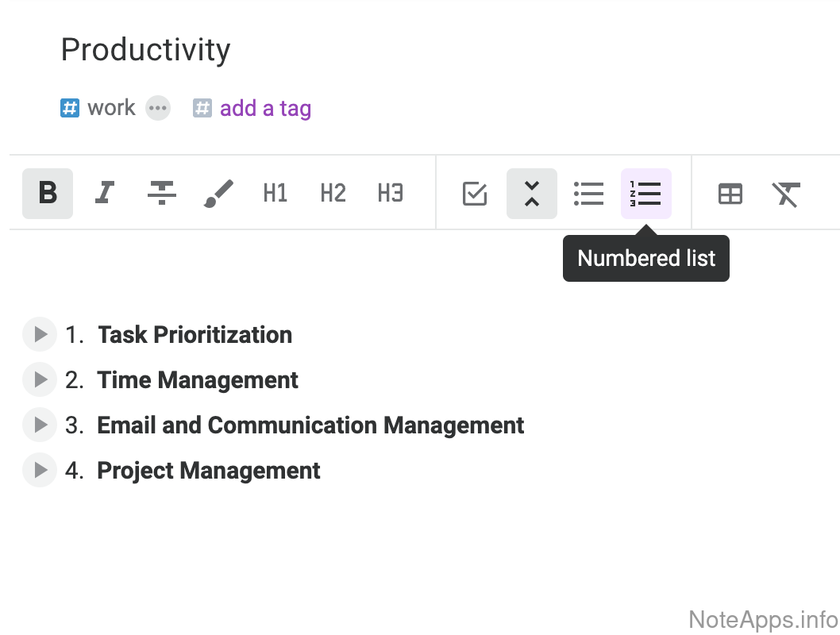Toggle the collapsible section button
The width and height of the screenshot is (840, 635).
tap(532, 193)
